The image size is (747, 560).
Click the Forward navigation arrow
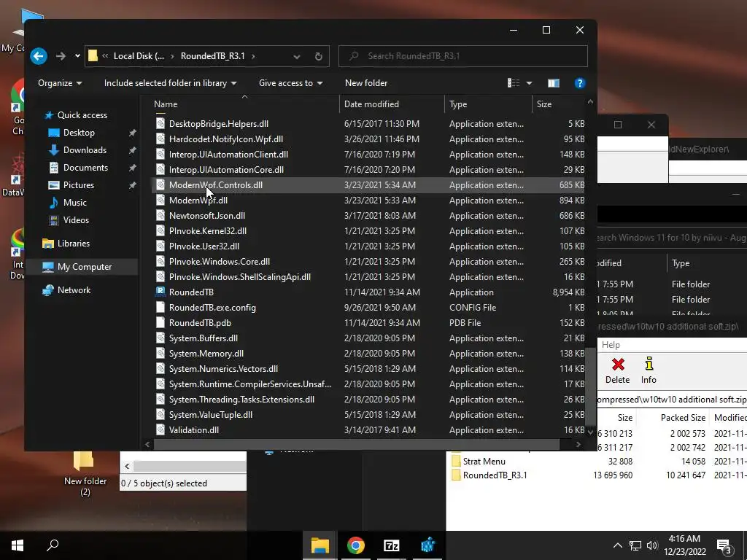(61, 56)
